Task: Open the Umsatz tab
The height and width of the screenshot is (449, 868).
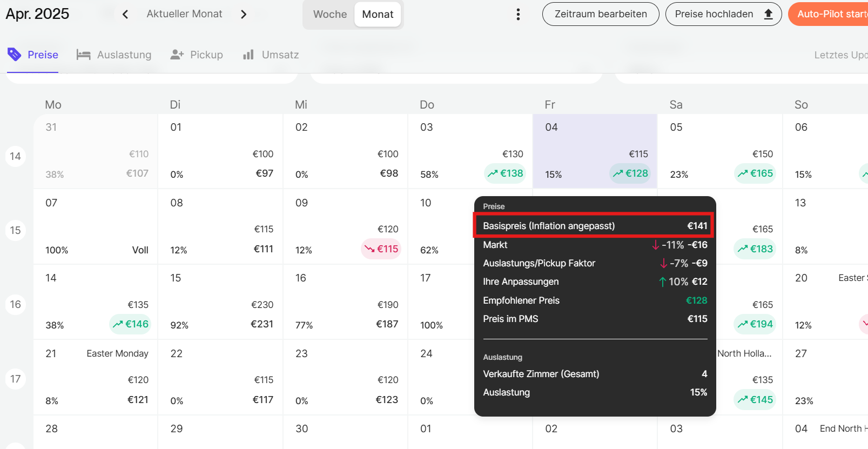Action: [280, 55]
